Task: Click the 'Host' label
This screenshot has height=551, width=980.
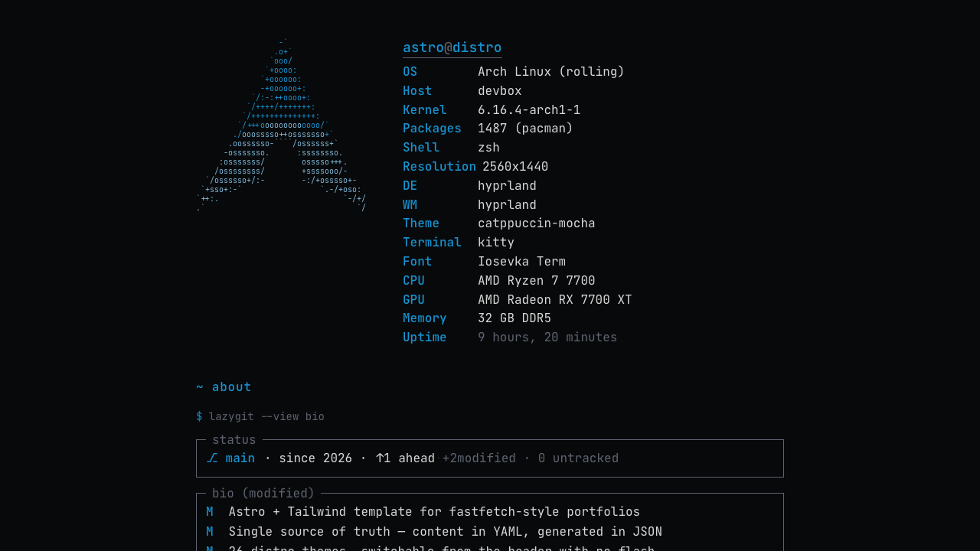Action: point(417,91)
